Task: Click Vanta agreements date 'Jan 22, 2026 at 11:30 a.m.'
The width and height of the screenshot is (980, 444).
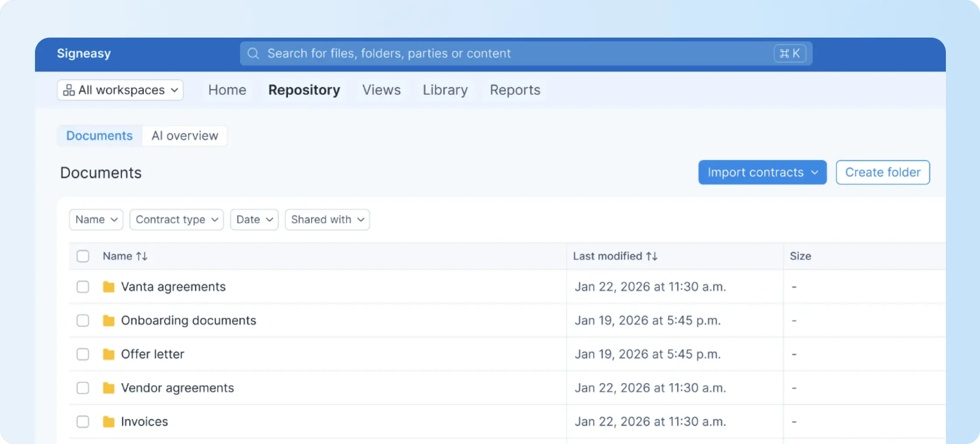Action: pyautogui.click(x=651, y=287)
